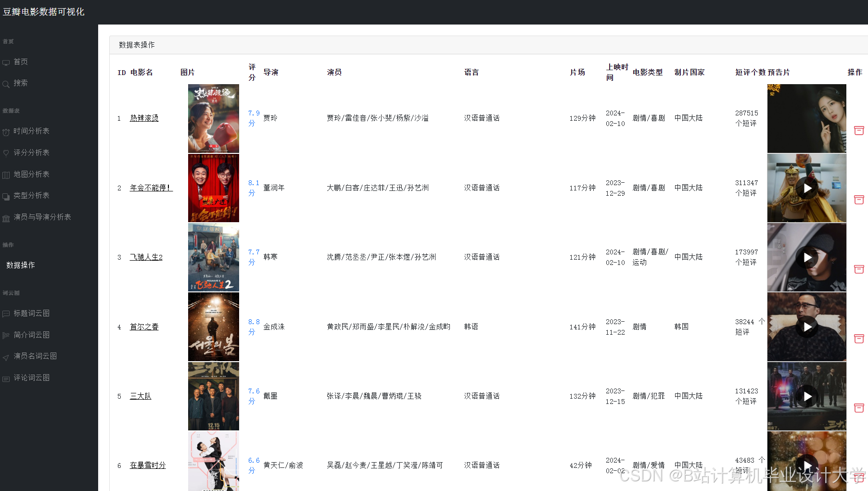The image size is (868, 491).
Task: Click the 首尔之春 poster image
Action: [214, 327]
